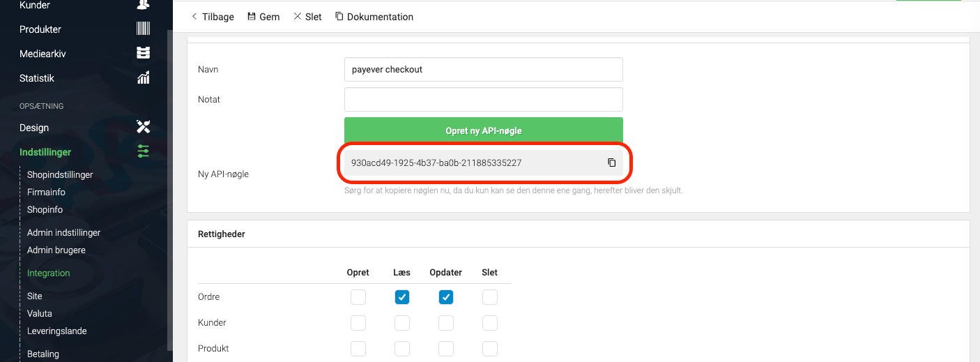The width and height of the screenshot is (980, 362).
Task: Click the Opret ny API-nøgle button
Action: 484,130
